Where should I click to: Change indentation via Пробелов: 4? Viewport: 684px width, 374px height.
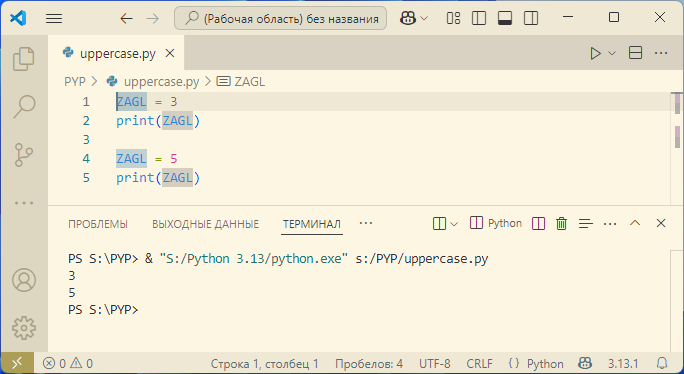pyautogui.click(x=369, y=364)
